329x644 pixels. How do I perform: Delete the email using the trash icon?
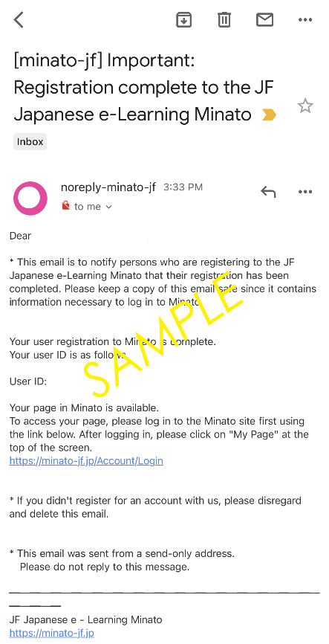click(224, 20)
